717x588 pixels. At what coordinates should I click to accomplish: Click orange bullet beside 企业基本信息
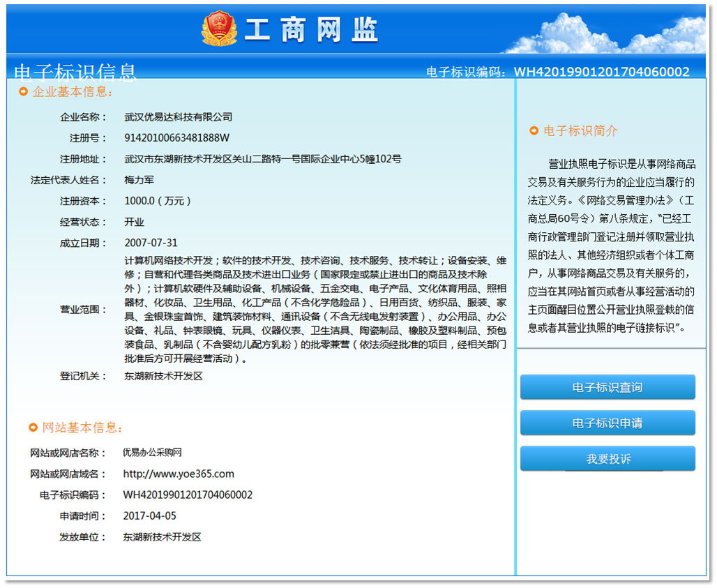23,91
